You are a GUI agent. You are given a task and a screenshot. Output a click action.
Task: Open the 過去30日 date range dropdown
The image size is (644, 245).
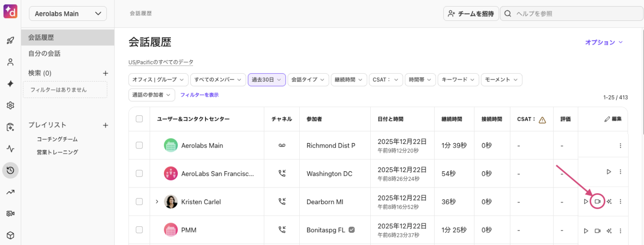(x=266, y=79)
